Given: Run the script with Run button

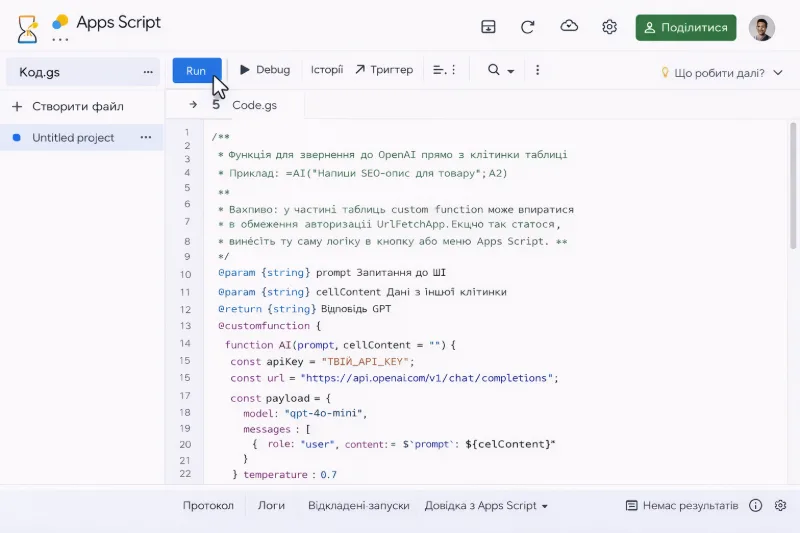Looking at the screenshot, I should pyautogui.click(x=197, y=70).
